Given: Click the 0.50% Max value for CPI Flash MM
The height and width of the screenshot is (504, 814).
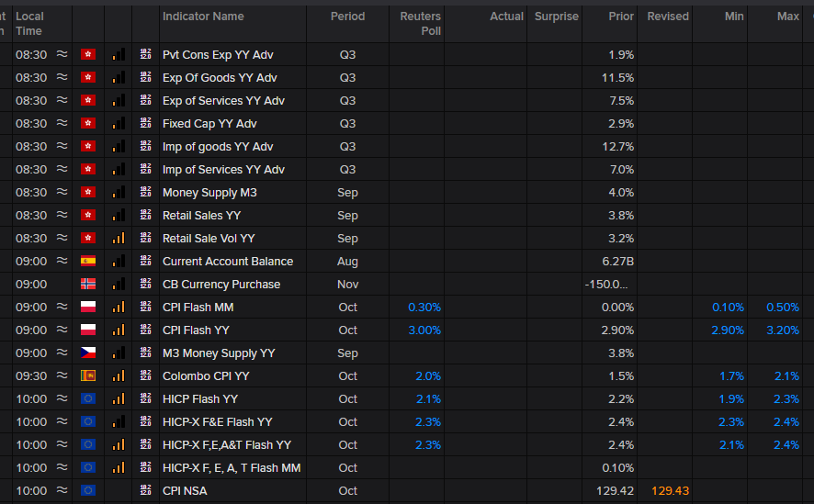Looking at the screenshot, I should tap(782, 308).
